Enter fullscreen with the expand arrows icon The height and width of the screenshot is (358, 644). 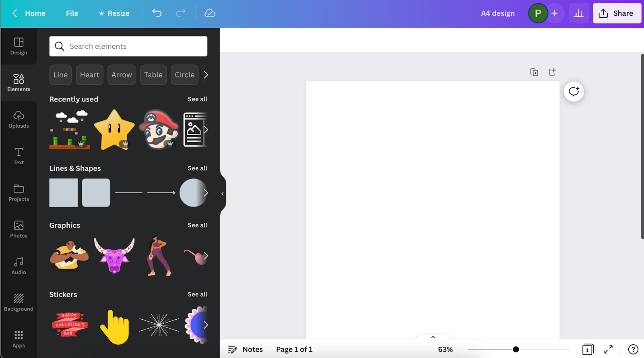point(608,349)
